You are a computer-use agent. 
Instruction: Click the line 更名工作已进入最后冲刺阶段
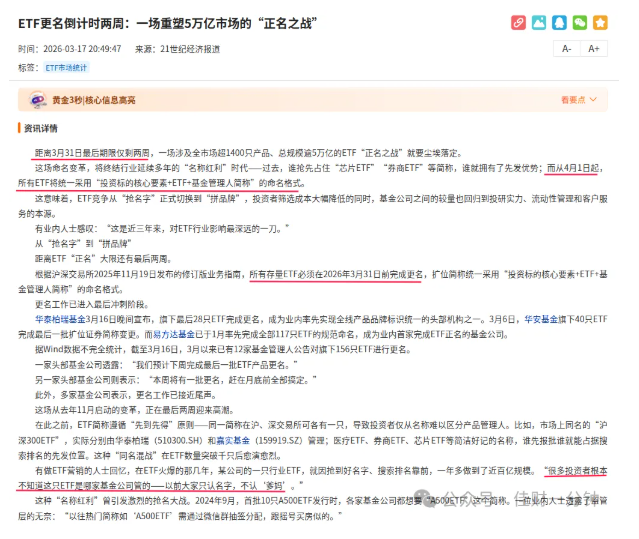pyautogui.click(x=92, y=304)
